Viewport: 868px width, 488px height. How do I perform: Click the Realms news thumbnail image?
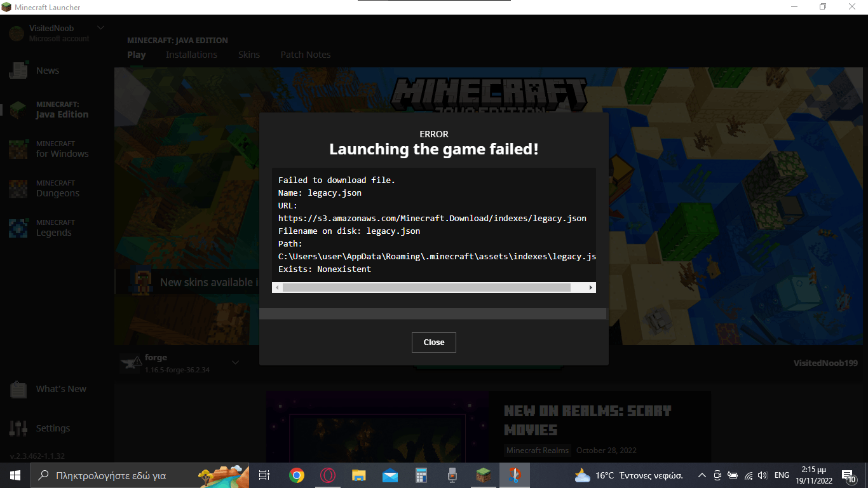coord(377,427)
